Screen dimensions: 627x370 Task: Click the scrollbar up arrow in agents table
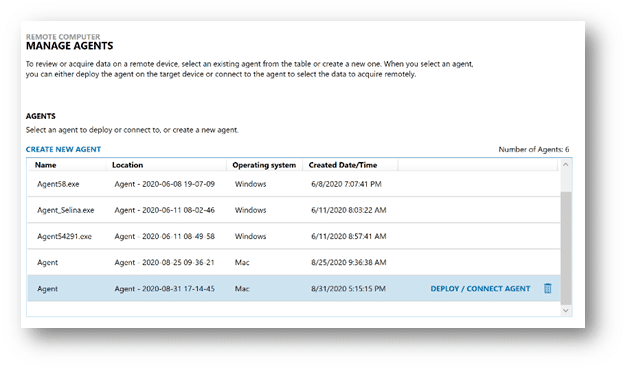click(x=565, y=164)
